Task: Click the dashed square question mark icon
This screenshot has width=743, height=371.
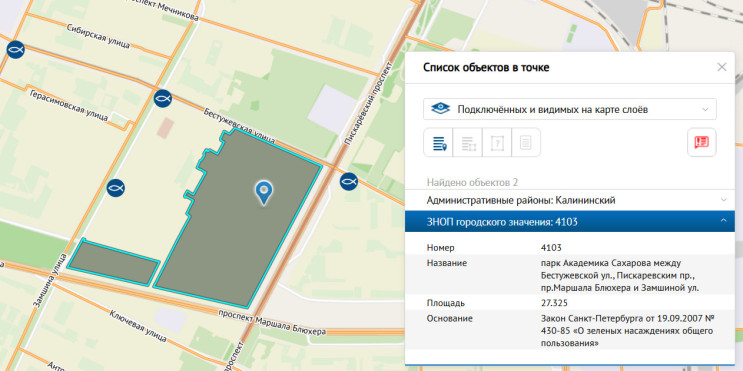Action: tap(497, 142)
